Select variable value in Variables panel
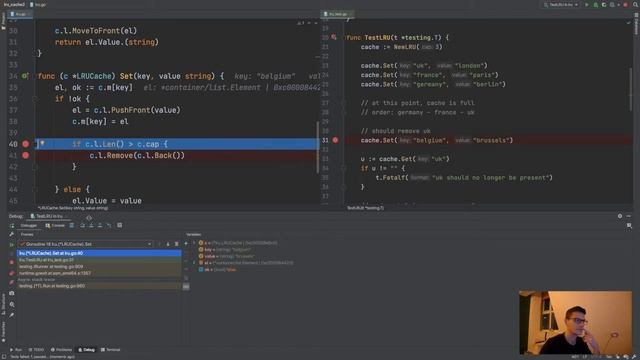The width and height of the screenshot is (640, 360). pyautogui.click(x=226, y=256)
